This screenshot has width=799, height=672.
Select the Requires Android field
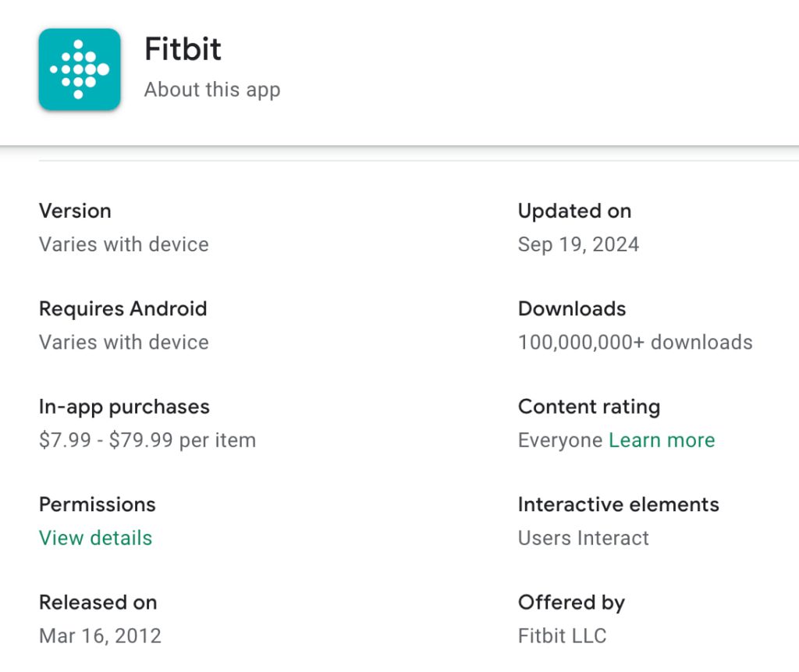click(x=123, y=308)
